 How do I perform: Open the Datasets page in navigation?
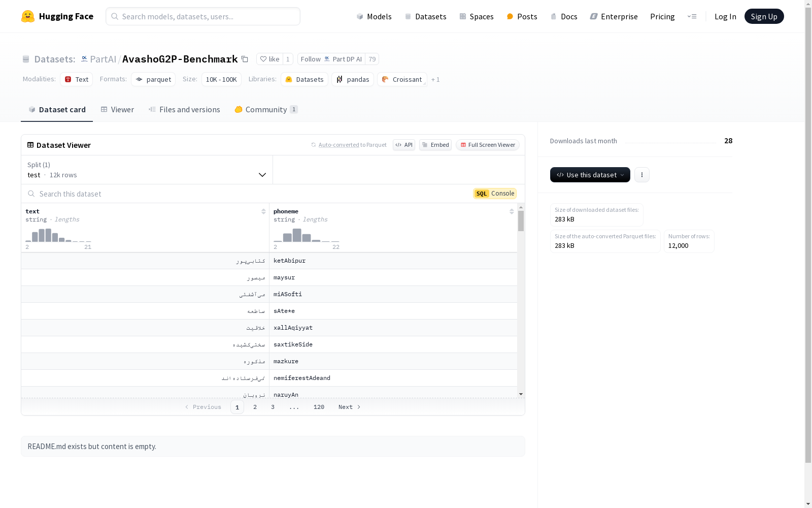coord(425,16)
